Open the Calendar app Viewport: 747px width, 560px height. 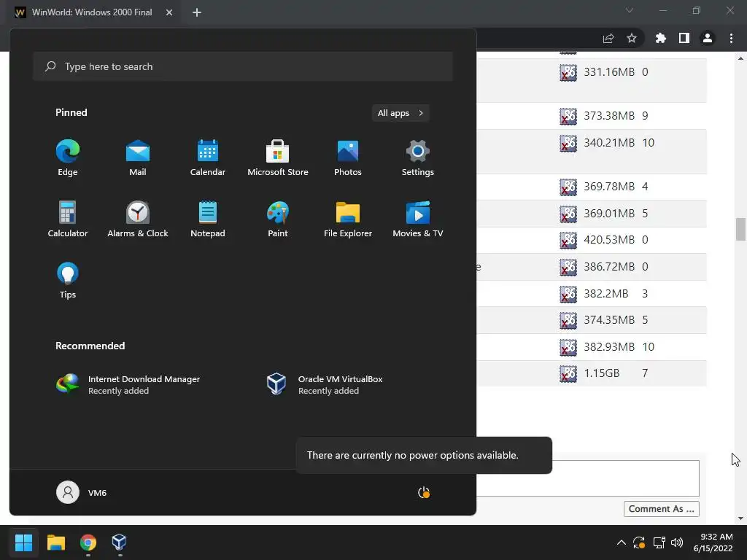tap(208, 158)
